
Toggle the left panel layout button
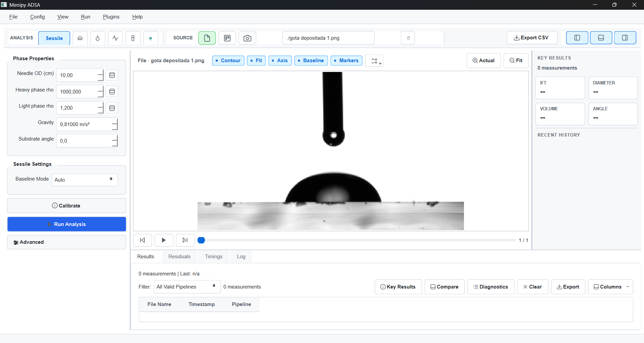577,38
